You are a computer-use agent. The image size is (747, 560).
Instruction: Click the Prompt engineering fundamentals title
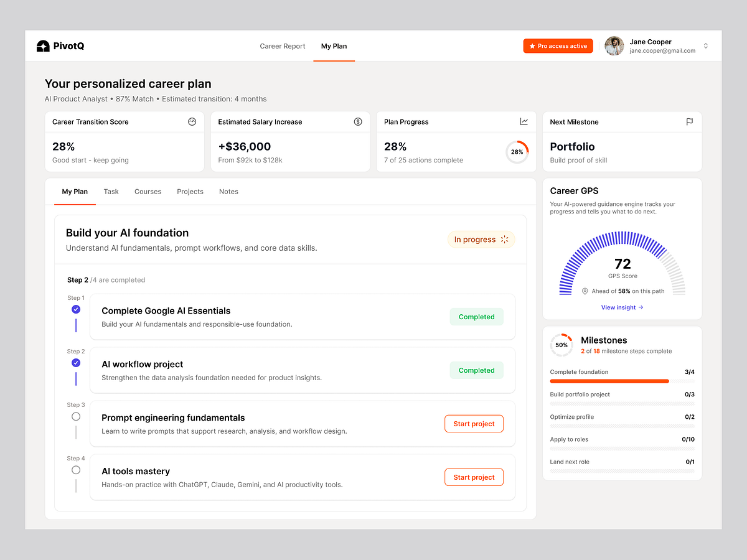(173, 418)
